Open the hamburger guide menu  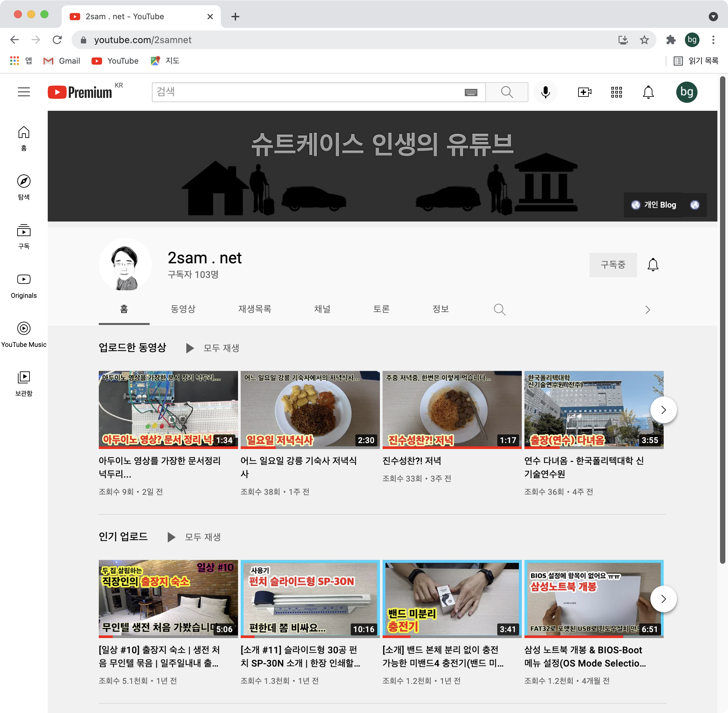point(24,92)
